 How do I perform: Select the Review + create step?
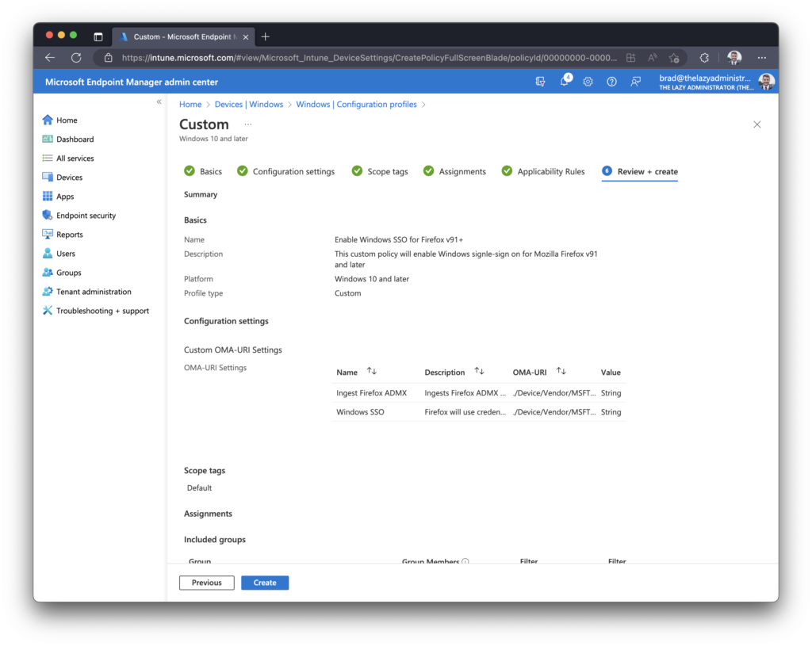[640, 171]
